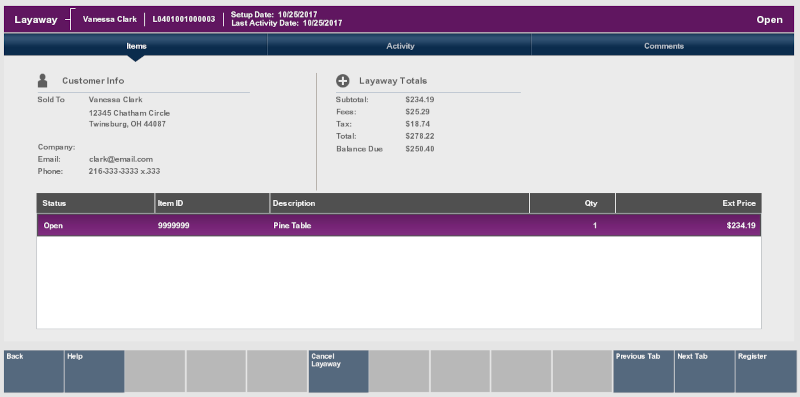This screenshot has width=800, height=397.
Task: Click the Next Tab button
Action: coord(704,371)
